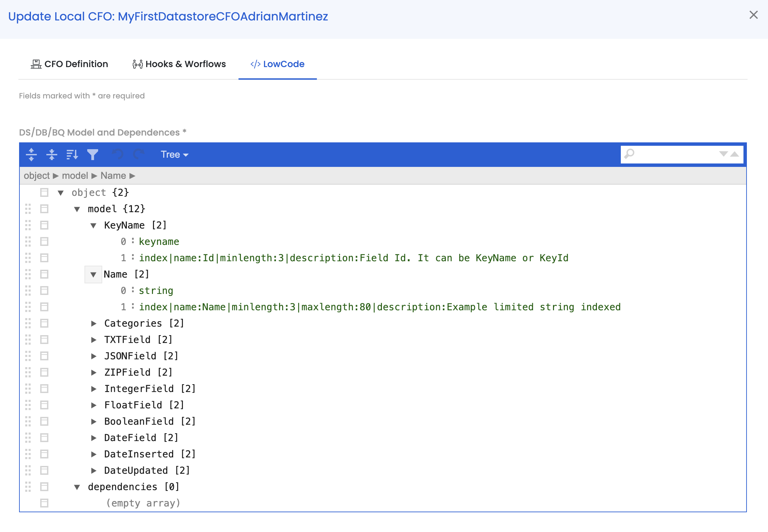Collapse the Name array
Screen dimensions: 768x532
[93, 275]
